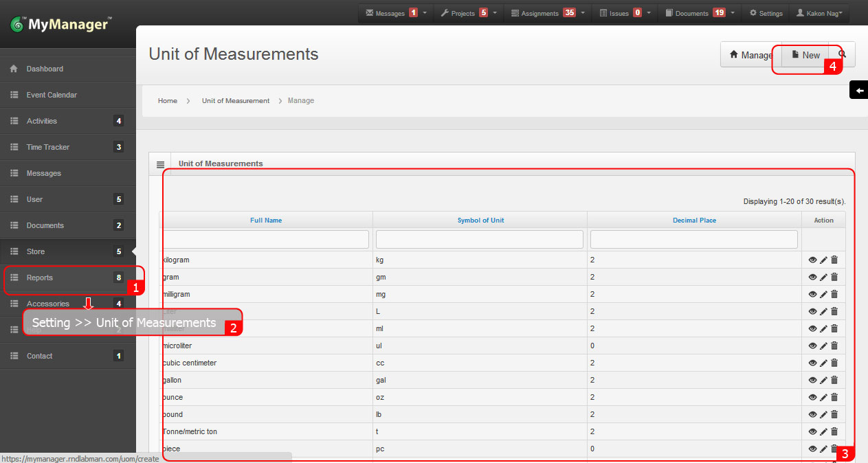This screenshot has width=868, height=463.
Task: View milligram details with eye icon
Action: point(812,294)
